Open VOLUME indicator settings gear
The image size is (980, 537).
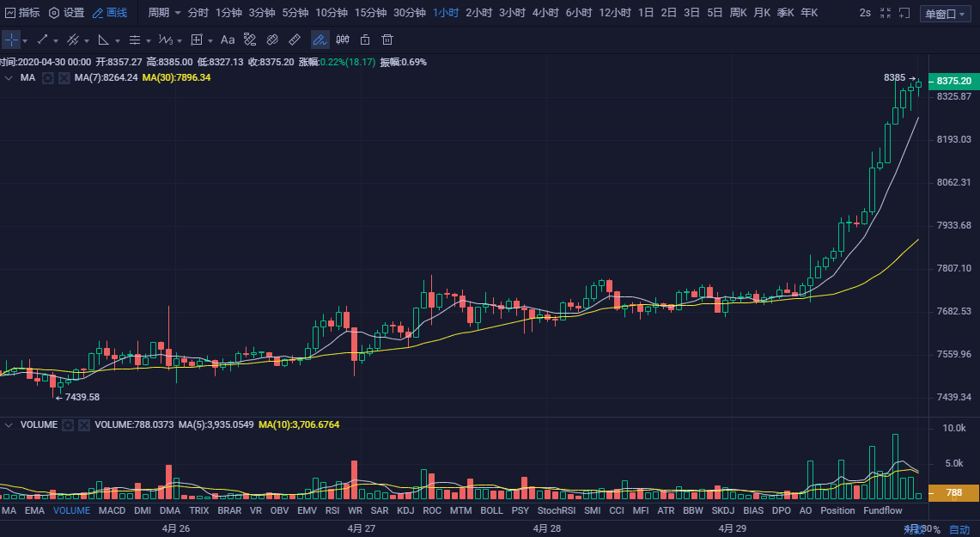pyautogui.click(x=68, y=425)
